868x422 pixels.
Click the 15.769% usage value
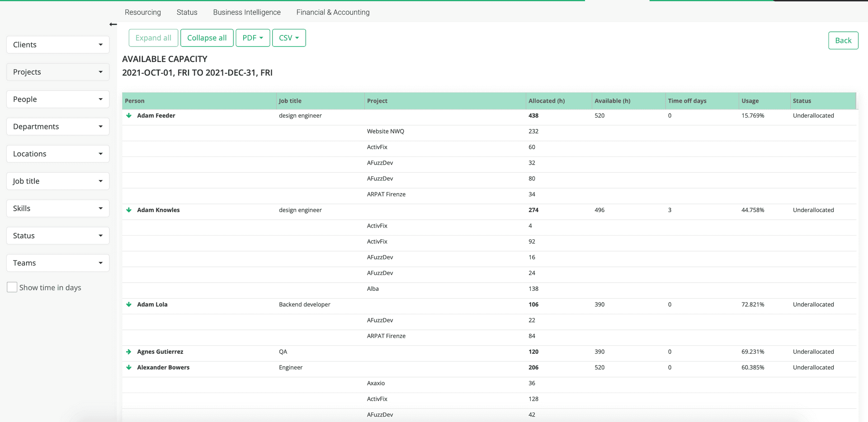pyautogui.click(x=753, y=116)
